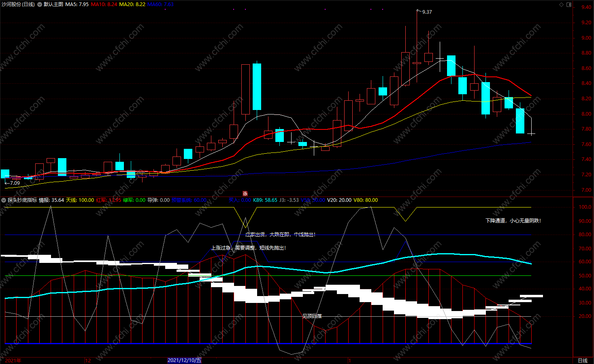This screenshot has width=594, height=364.
Task: Click the 100.00 indicator axis label
Action: (x=585, y=207)
